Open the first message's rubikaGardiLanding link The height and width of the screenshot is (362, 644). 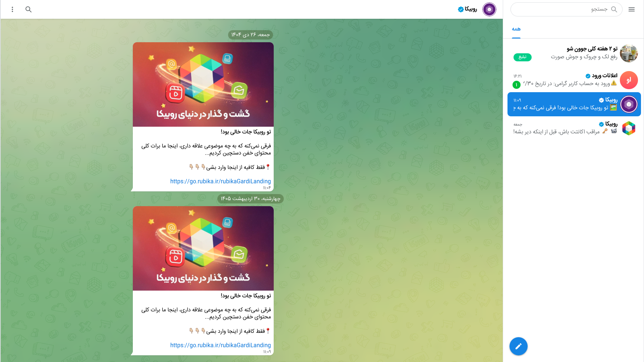pyautogui.click(x=220, y=181)
